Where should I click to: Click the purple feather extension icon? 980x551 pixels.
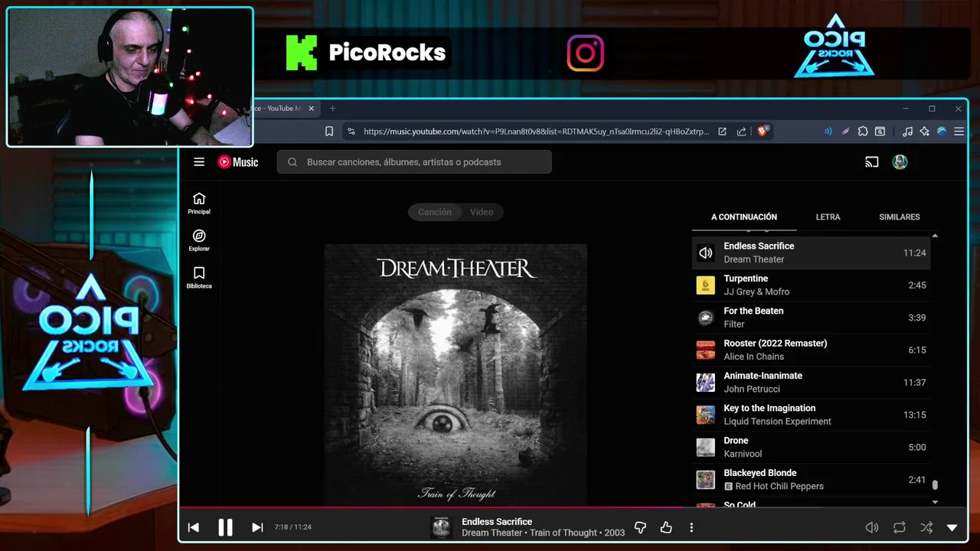click(x=845, y=132)
